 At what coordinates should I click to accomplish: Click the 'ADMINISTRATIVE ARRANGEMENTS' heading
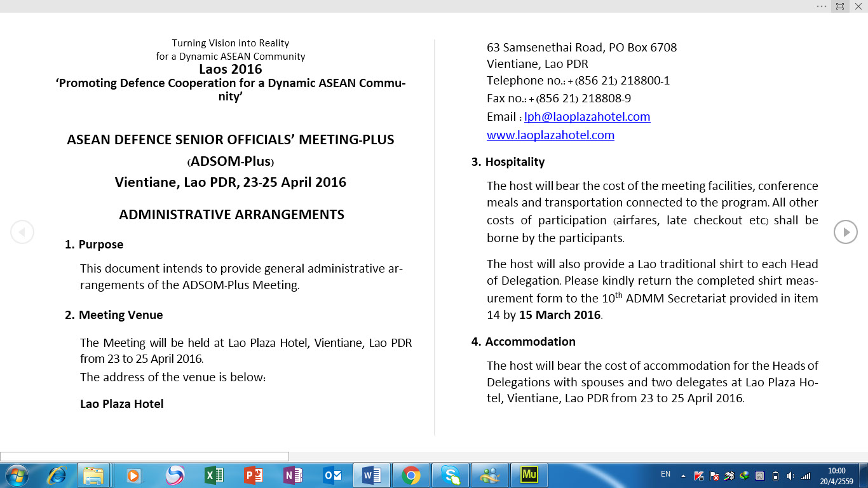[231, 215]
